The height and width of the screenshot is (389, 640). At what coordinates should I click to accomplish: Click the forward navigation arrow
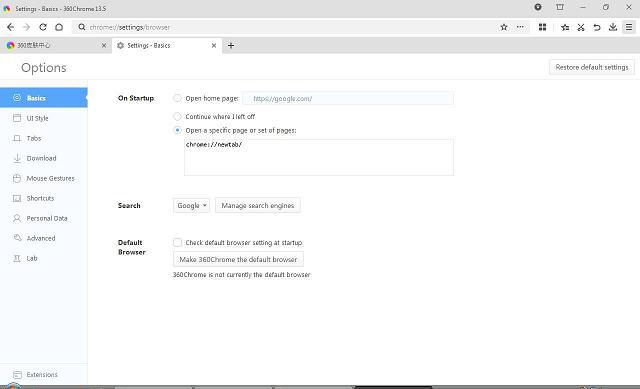point(27,27)
